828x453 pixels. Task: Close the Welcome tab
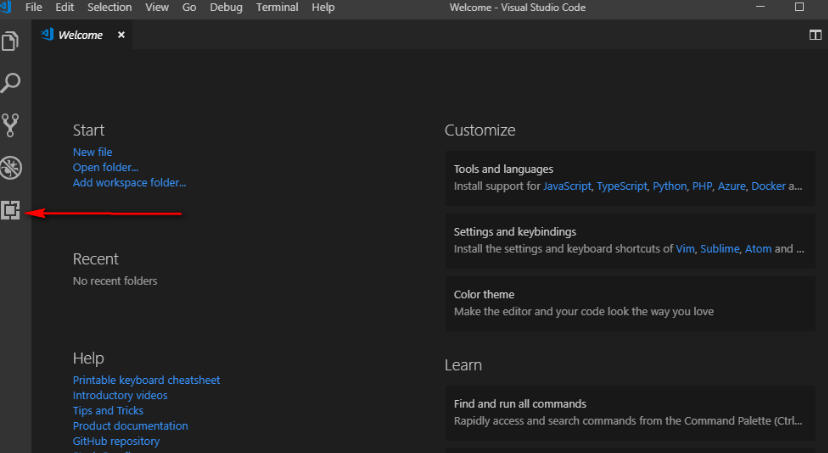pyautogui.click(x=121, y=35)
